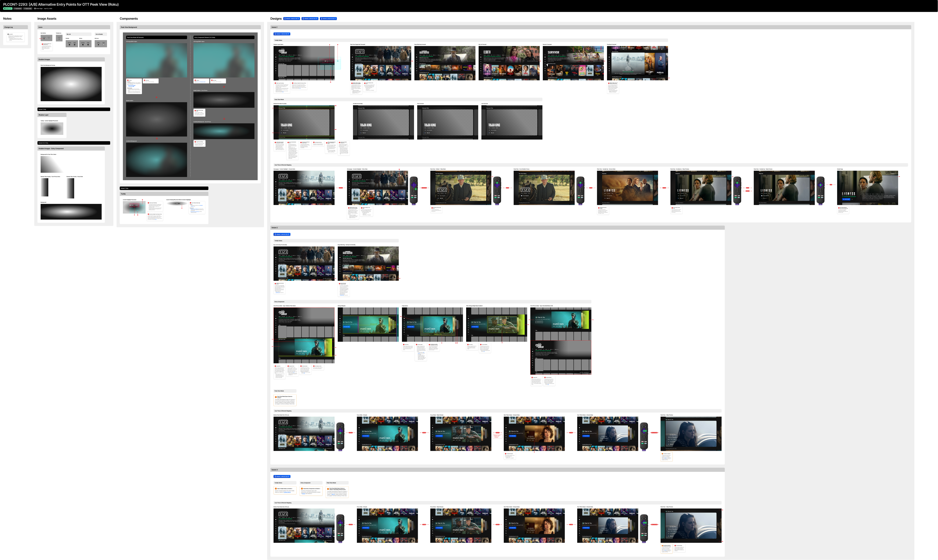
Task: Select the Tooltip Icon asset tile
Action: 59,38
